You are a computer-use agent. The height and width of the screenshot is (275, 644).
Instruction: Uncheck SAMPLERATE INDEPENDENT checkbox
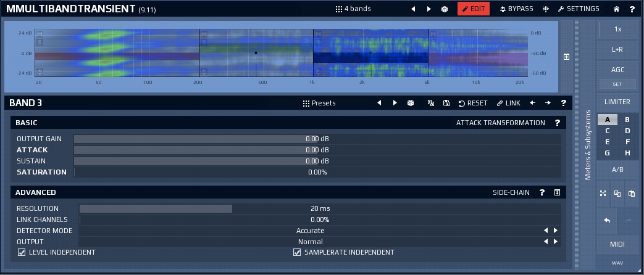[x=297, y=252]
